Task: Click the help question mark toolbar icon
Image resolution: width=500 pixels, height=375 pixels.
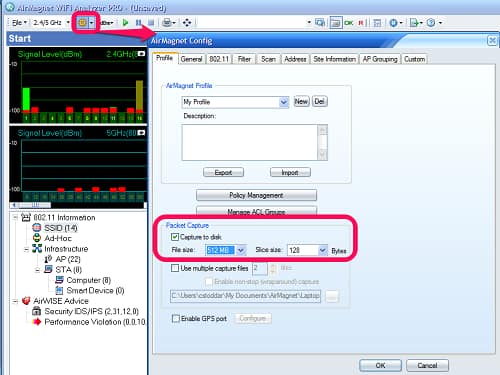Action: point(431,23)
